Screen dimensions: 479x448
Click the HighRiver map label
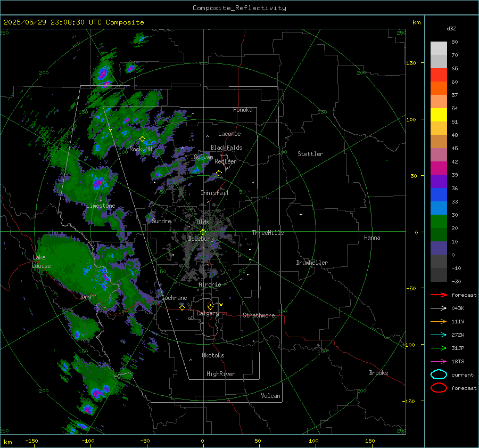pyautogui.click(x=221, y=374)
